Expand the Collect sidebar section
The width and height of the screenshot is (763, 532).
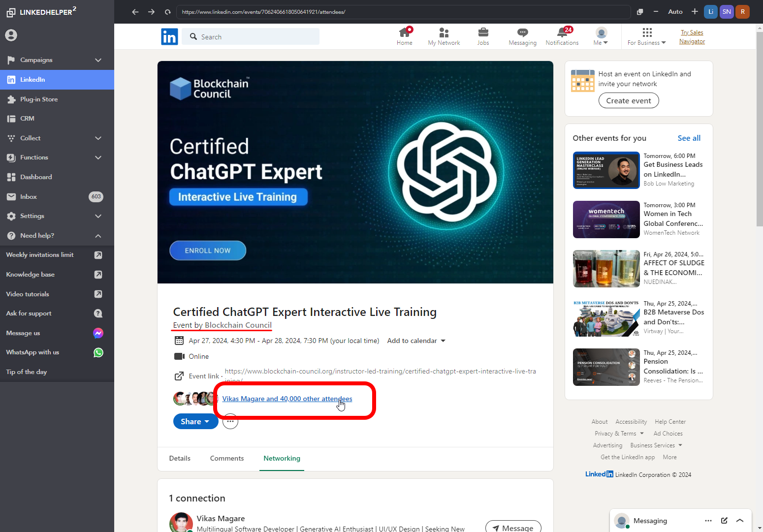point(98,138)
